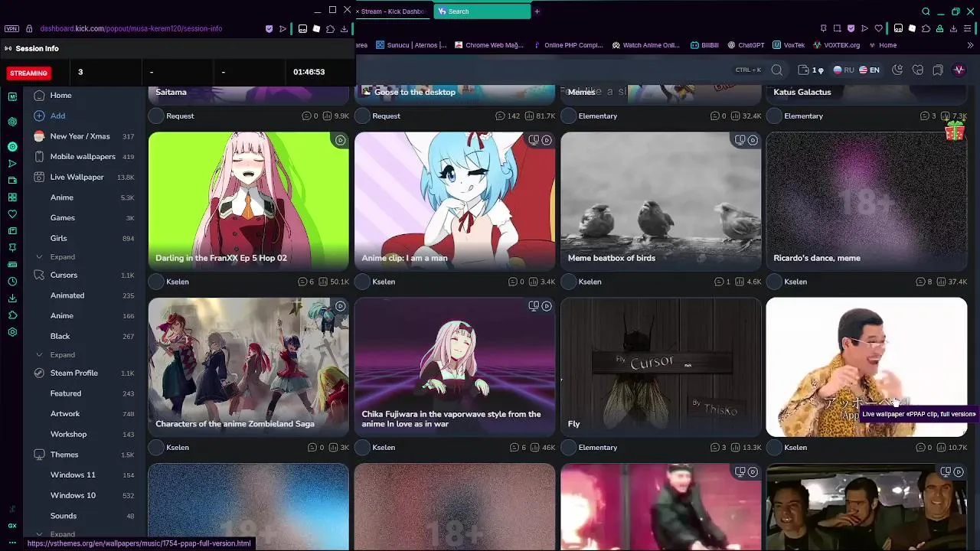Click the site search magnifier icon

coord(777,70)
